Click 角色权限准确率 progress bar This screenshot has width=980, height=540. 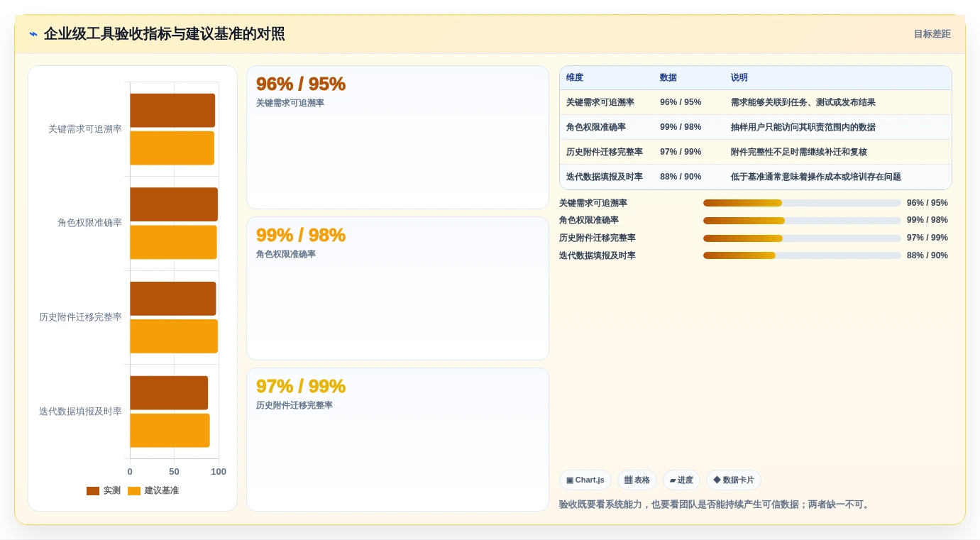(802, 221)
